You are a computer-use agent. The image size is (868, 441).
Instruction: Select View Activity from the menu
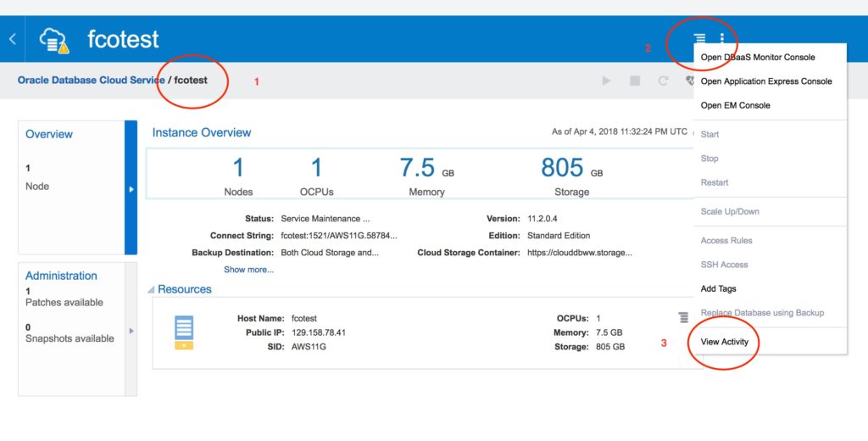coord(724,342)
